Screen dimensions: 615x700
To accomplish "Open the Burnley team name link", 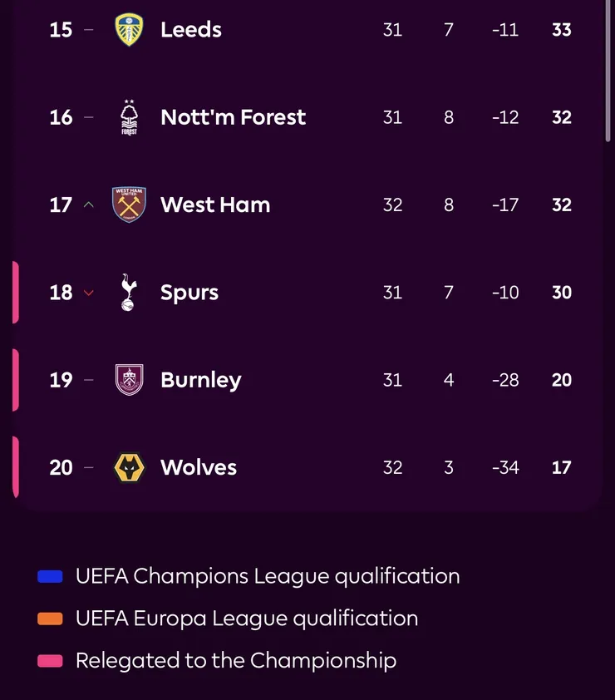I will [x=200, y=380].
